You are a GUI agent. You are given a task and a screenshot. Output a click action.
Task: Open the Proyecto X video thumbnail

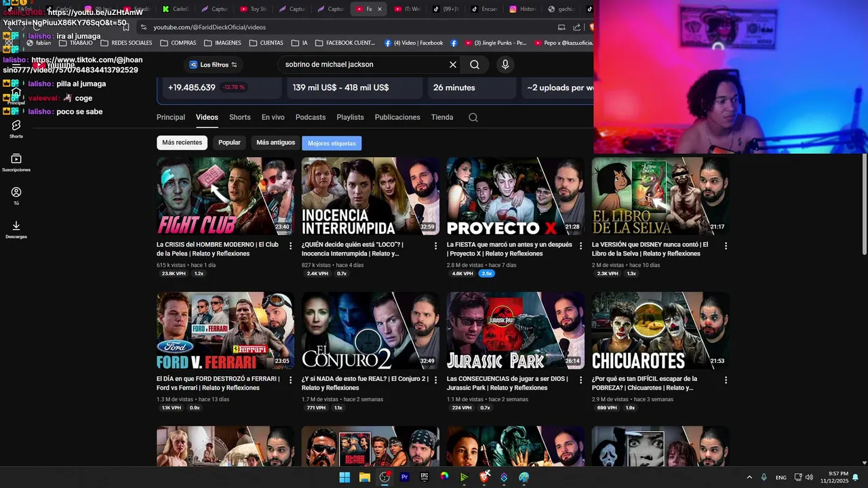[515, 196]
